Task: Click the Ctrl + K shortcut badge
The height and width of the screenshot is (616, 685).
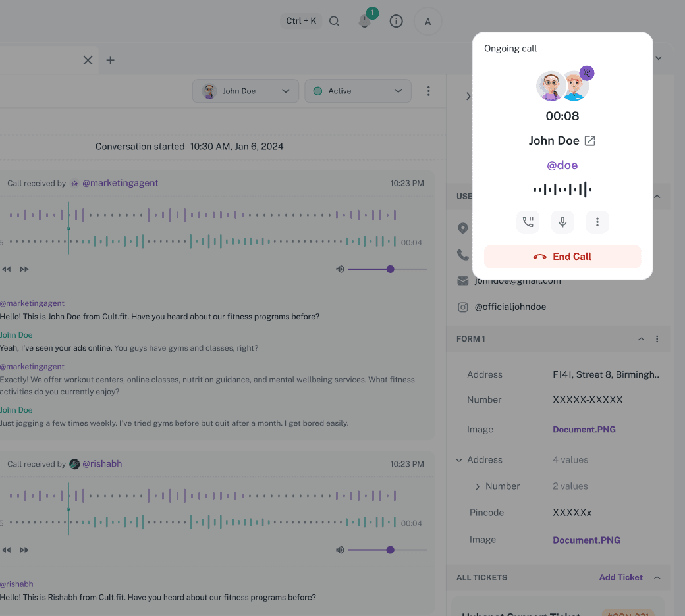Action: [301, 21]
